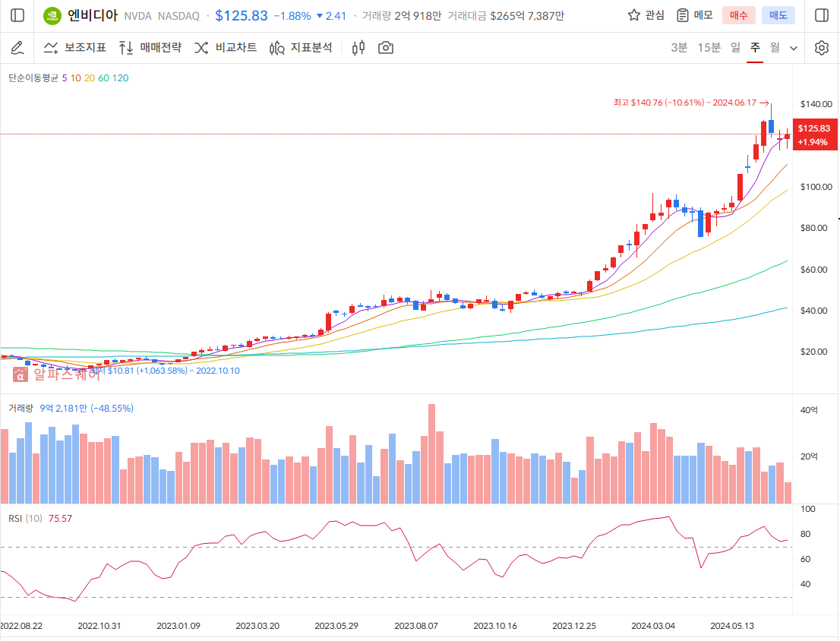
Task: Switch to the 일 daily interval
Action: coord(735,48)
